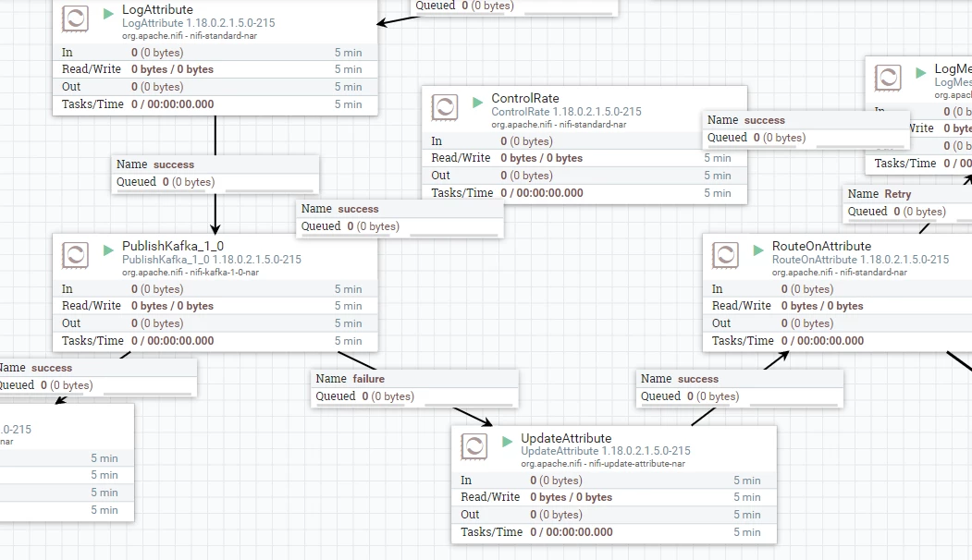Click "org.apache.nifi - nifi-kafka-1-0-nar" bundle text

(191, 273)
